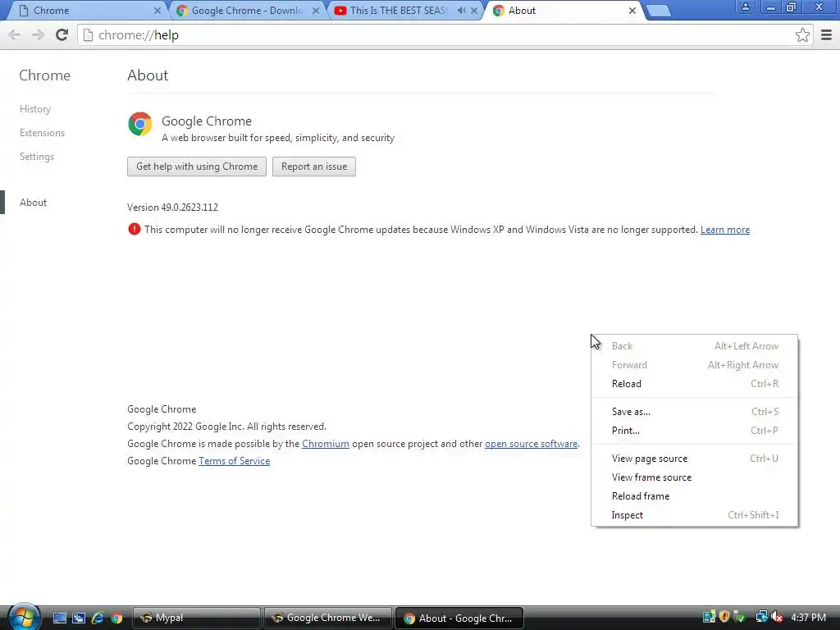840x630 pixels.
Task: Choose Print... from the context menu
Action: click(694, 430)
